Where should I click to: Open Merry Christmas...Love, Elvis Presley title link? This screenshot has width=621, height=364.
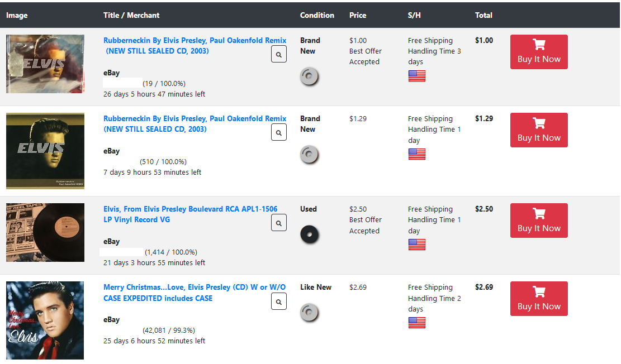coord(194,293)
